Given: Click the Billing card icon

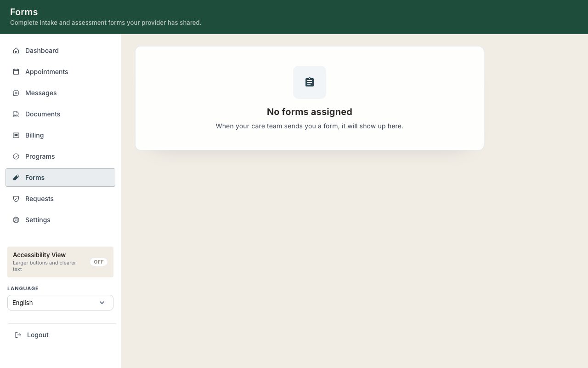Looking at the screenshot, I should pos(16,135).
